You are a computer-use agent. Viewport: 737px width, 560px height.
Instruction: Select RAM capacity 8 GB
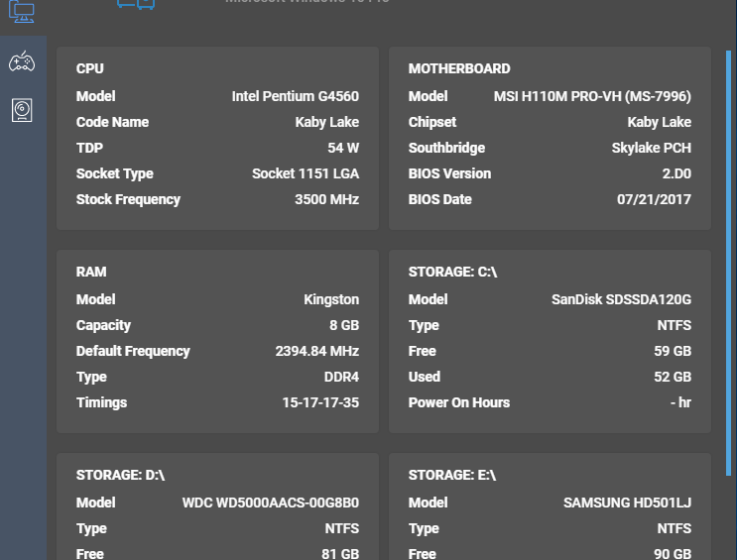click(344, 325)
